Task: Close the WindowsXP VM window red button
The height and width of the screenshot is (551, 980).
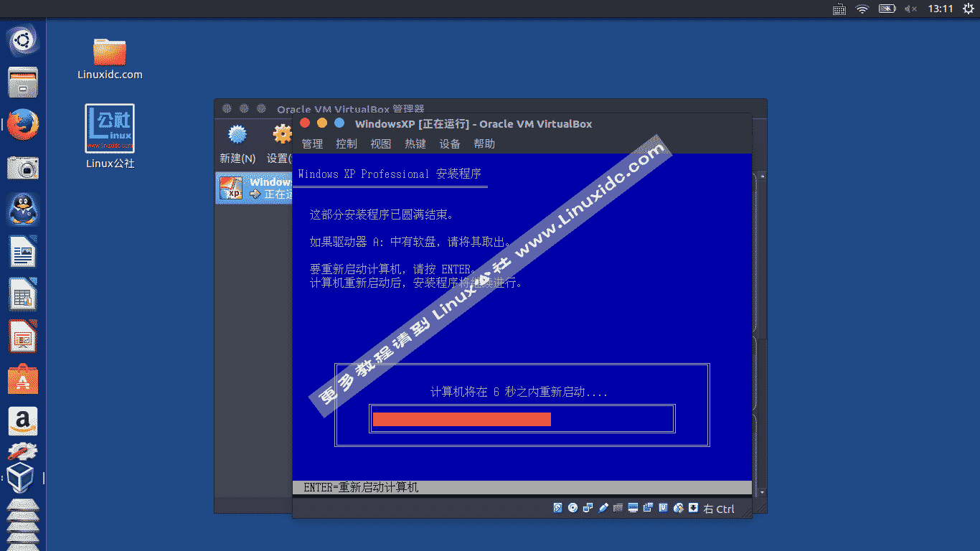Action: pyautogui.click(x=305, y=123)
